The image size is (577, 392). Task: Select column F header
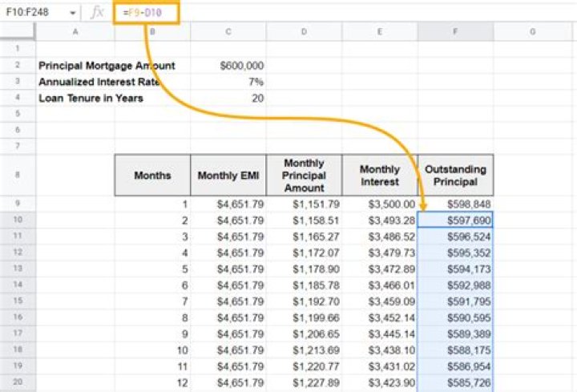pos(455,31)
